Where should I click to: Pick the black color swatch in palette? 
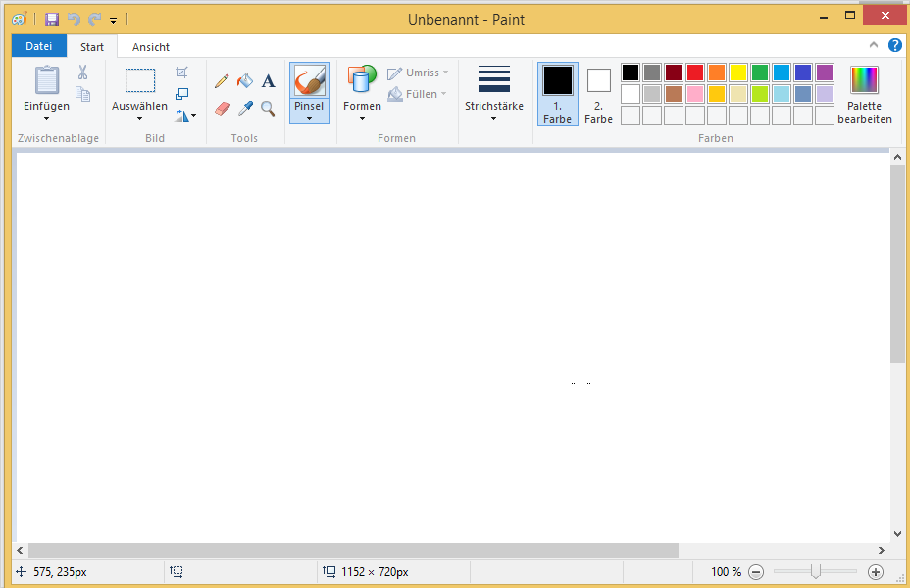click(x=631, y=73)
